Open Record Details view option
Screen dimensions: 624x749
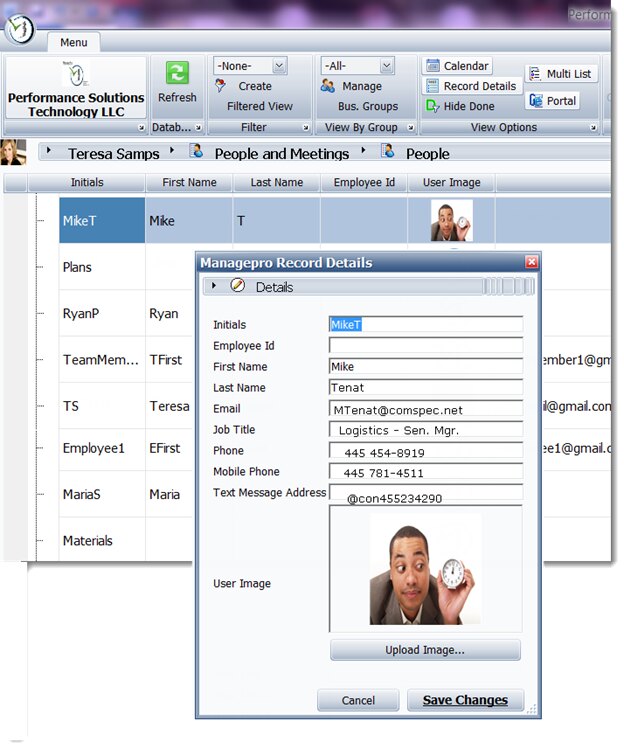click(x=472, y=86)
